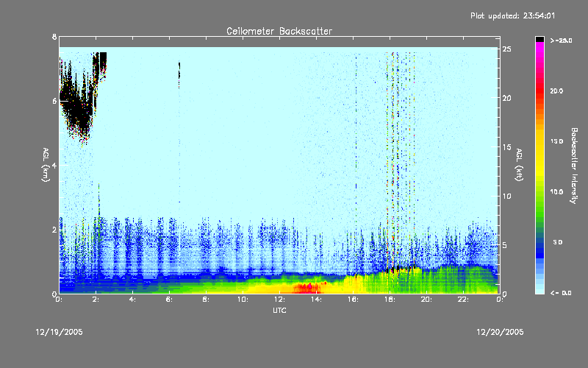Click the "16:" hour tick on UTC axis
The height and width of the screenshot is (368, 588).
353,300
